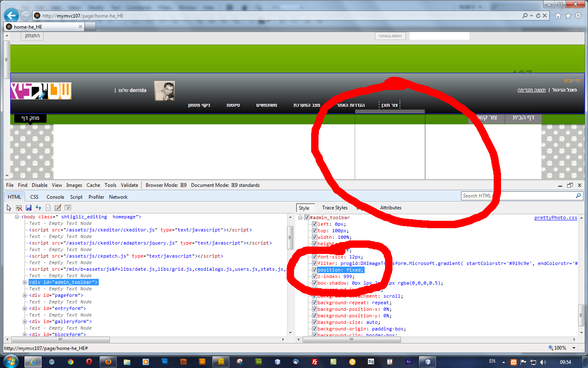Image resolution: width=588 pixels, height=368 pixels.
Task: Unpin the developer tools pane
Action: 570,185
